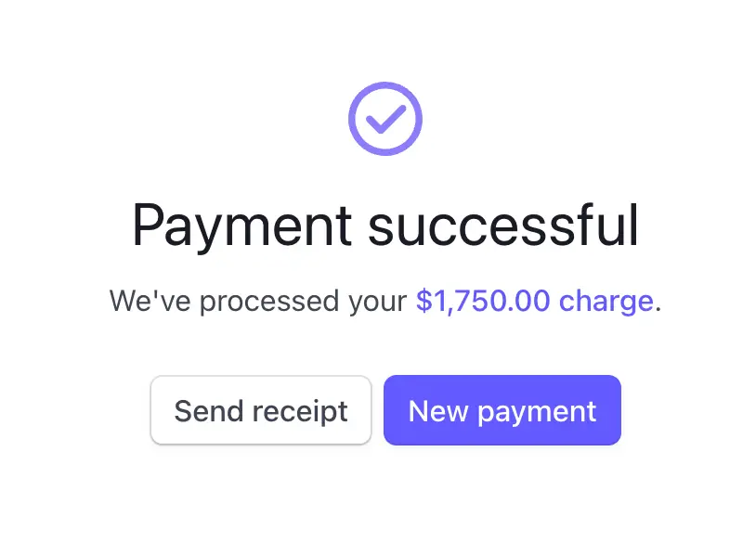Screen dimensions: 756x542
Task: Click the word "successful" in the heading
Action: 503,225
